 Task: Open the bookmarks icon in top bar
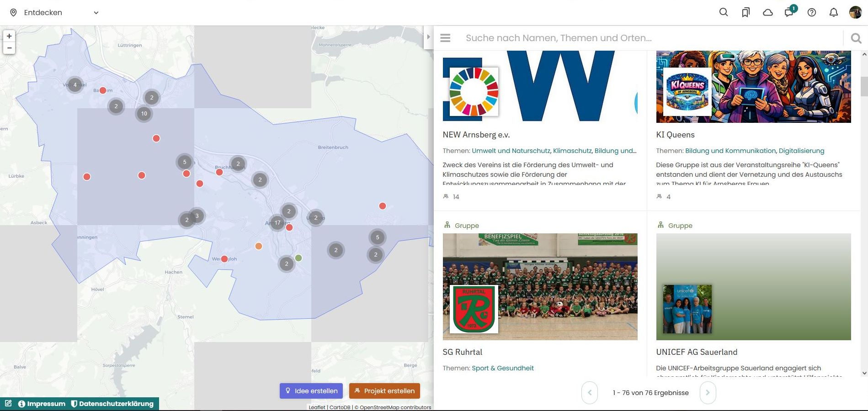pos(746,12)
